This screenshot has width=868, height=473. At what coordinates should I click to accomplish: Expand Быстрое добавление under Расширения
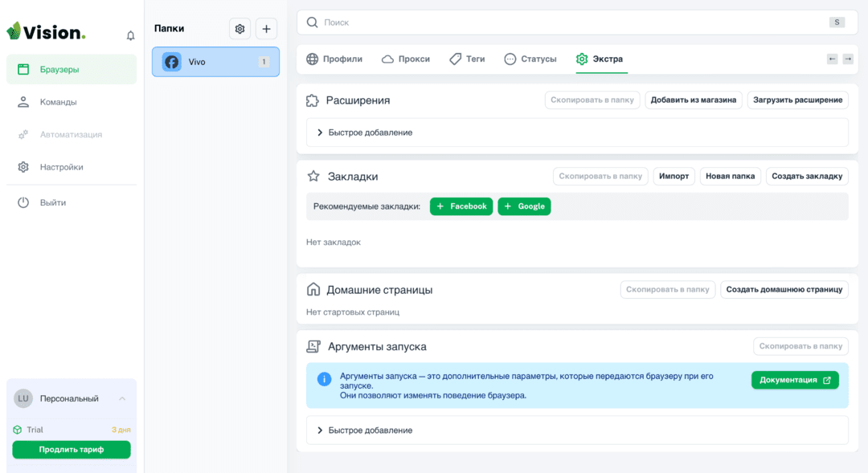577,133
